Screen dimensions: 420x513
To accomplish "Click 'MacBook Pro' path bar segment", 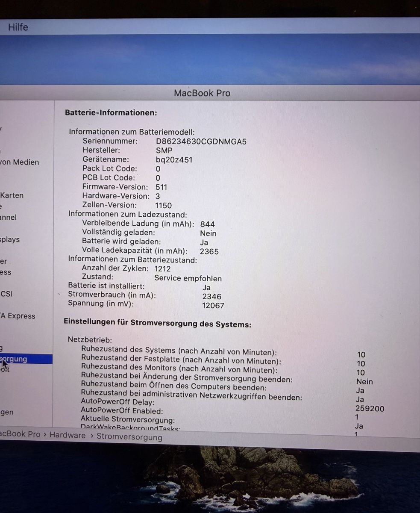I will [20, 434].
